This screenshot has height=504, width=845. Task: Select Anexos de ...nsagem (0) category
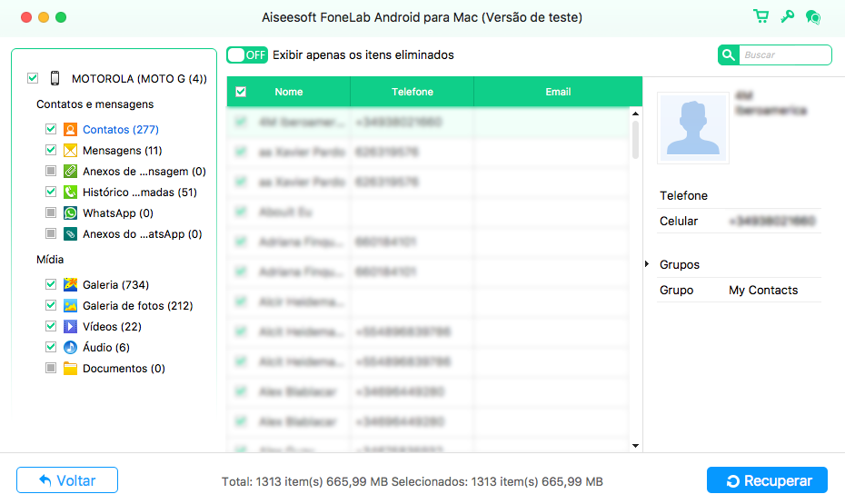144,172
